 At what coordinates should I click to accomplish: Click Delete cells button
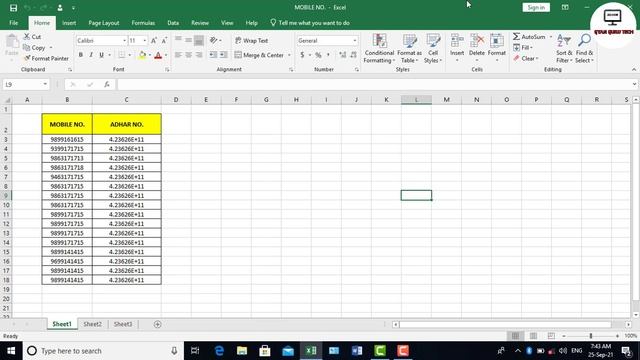[x=477, y=48]
